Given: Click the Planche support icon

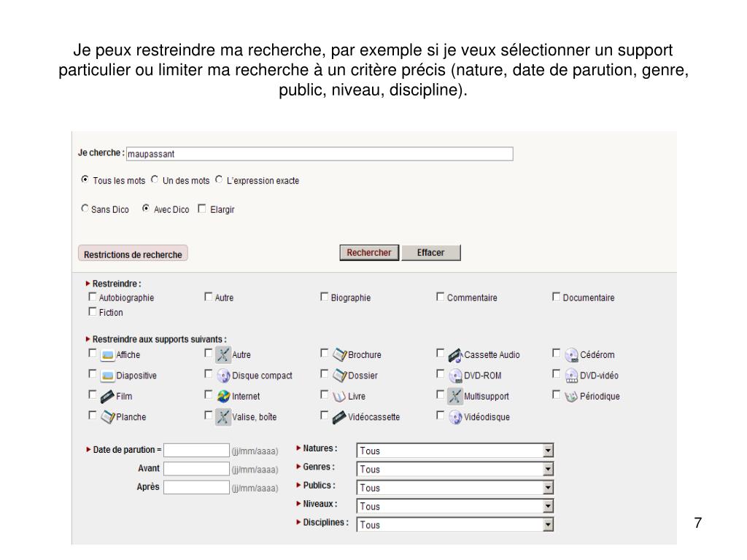Looking at the screenshot, I should point(108,417).
